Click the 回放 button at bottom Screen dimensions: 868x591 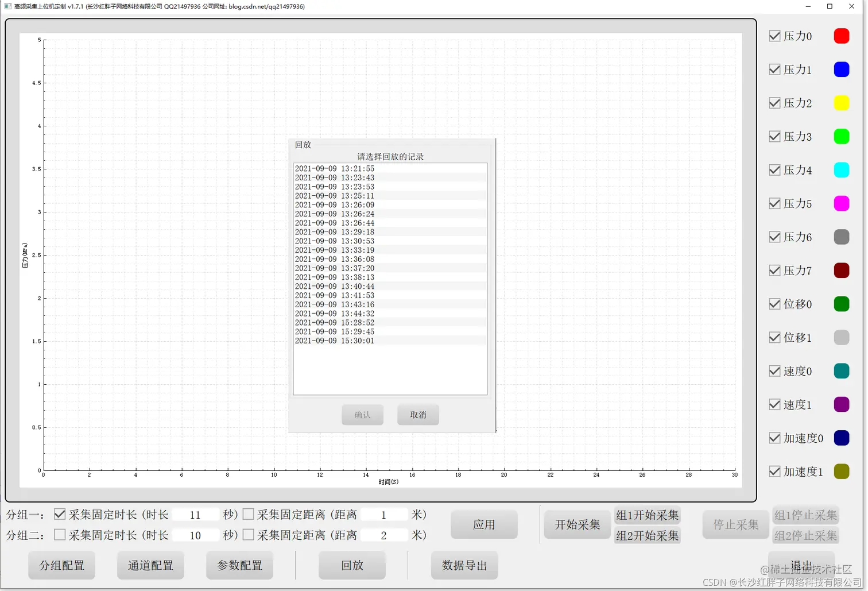pyautogui.click(x=352, y=565)
